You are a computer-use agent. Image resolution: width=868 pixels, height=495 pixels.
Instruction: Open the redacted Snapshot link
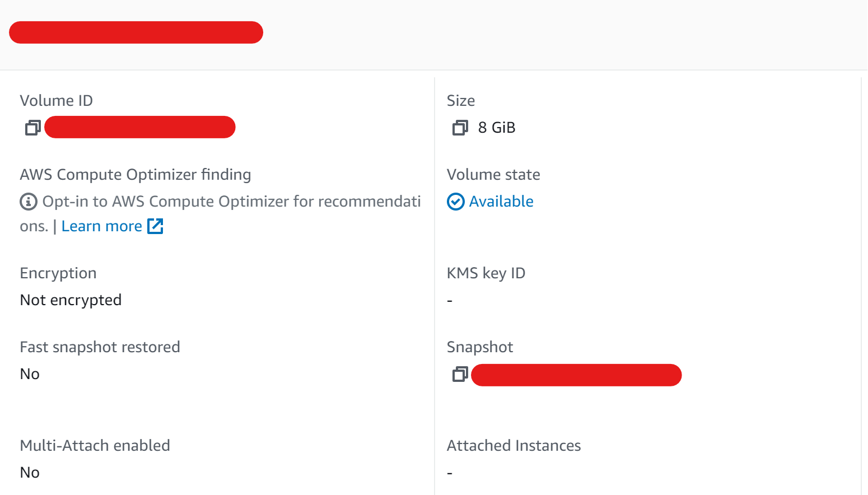point(576,375)
